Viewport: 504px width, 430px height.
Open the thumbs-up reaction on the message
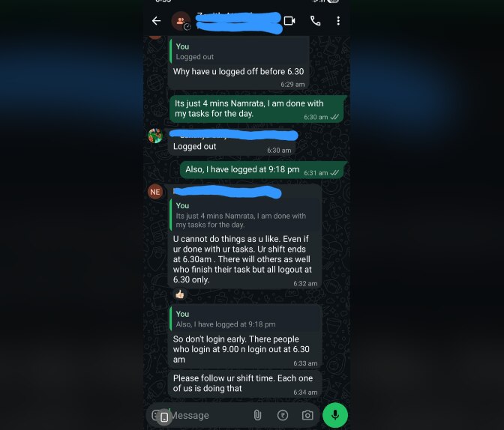coord(180,294)
